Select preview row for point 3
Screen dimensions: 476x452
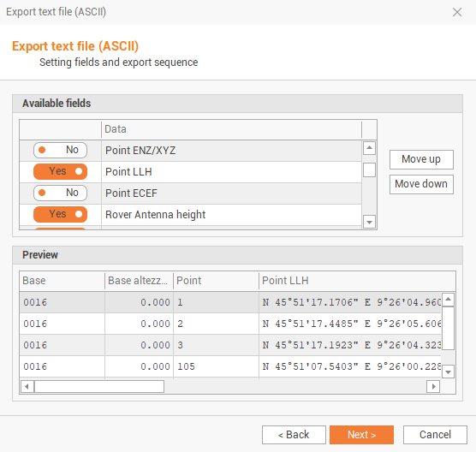point(230,345)
